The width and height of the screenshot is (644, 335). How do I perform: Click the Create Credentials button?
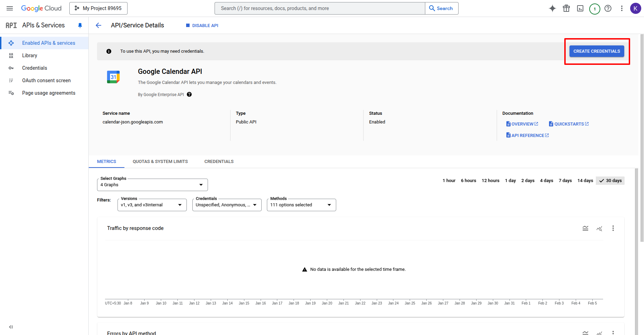597,51
